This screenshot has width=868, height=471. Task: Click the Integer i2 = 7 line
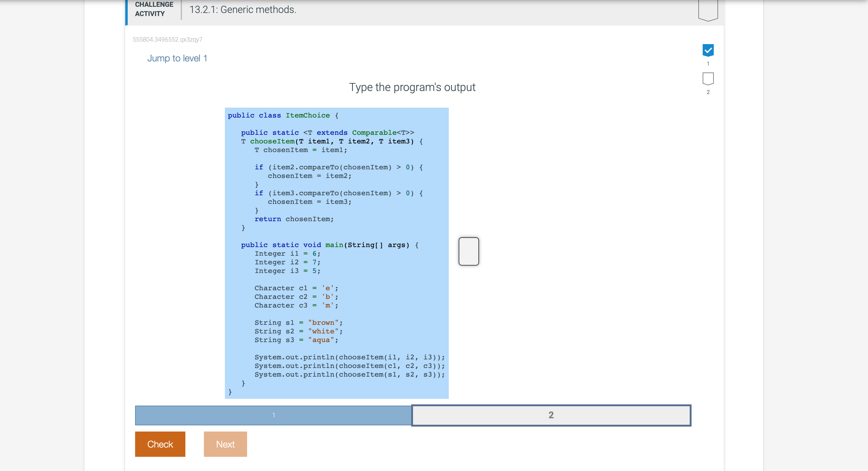287,262
